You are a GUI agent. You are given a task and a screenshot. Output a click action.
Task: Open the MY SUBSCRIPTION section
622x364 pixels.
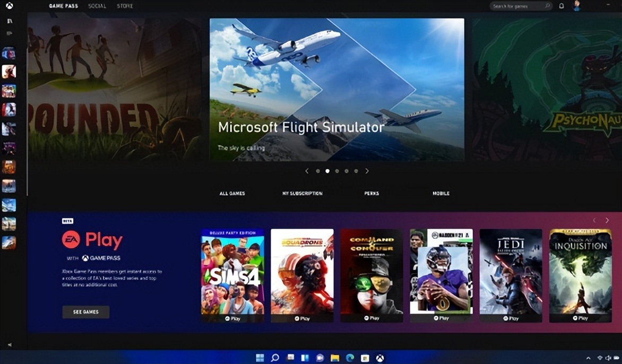tap(303, 194)
